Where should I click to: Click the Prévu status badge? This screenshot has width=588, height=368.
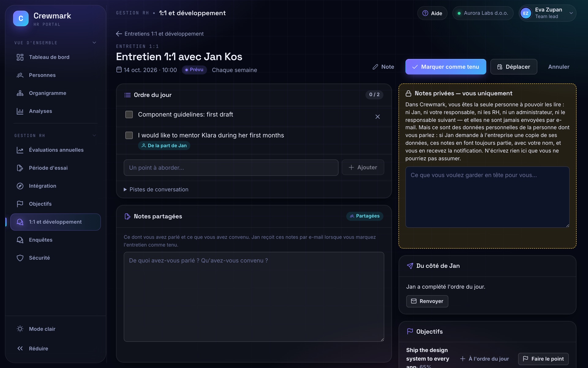[194, 70]
